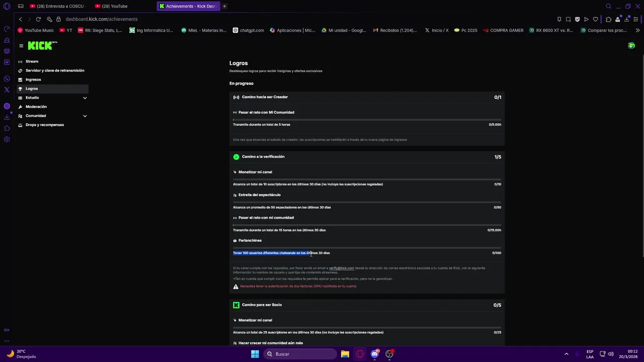Open the browser profile account icon
The image size is (644, 362).
point(617,19)
